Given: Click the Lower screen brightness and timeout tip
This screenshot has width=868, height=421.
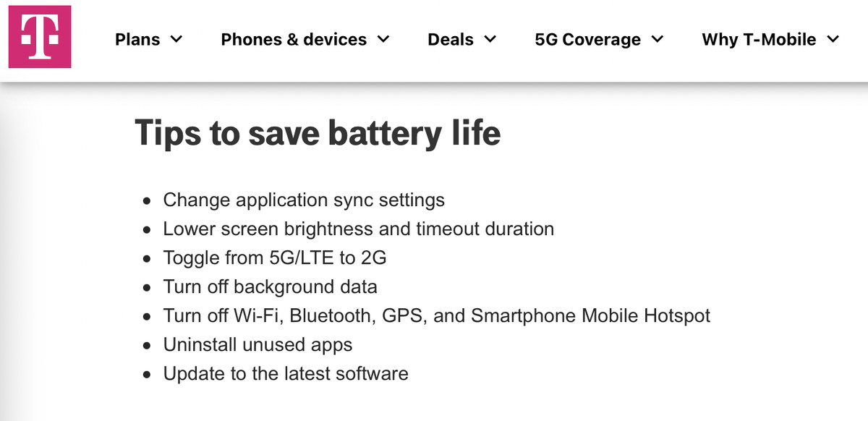Looking at the screenshot, I should (x=359, y=229).
